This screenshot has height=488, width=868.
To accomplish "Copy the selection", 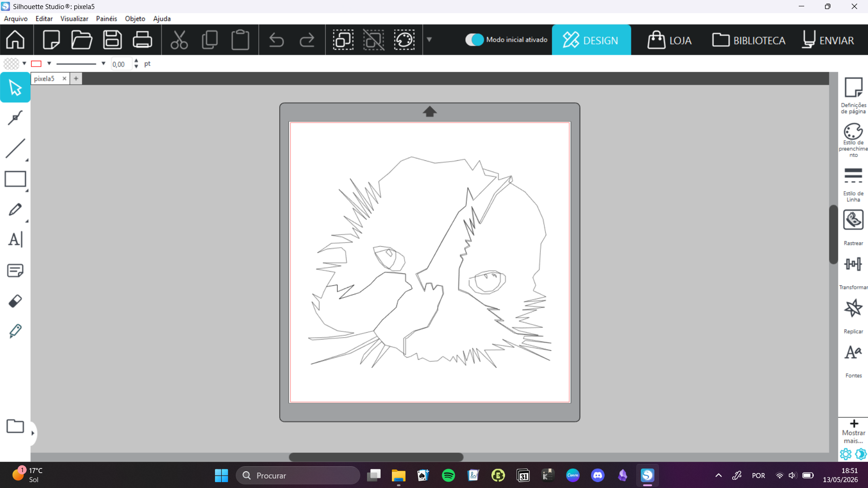I will tap(210, 40).
